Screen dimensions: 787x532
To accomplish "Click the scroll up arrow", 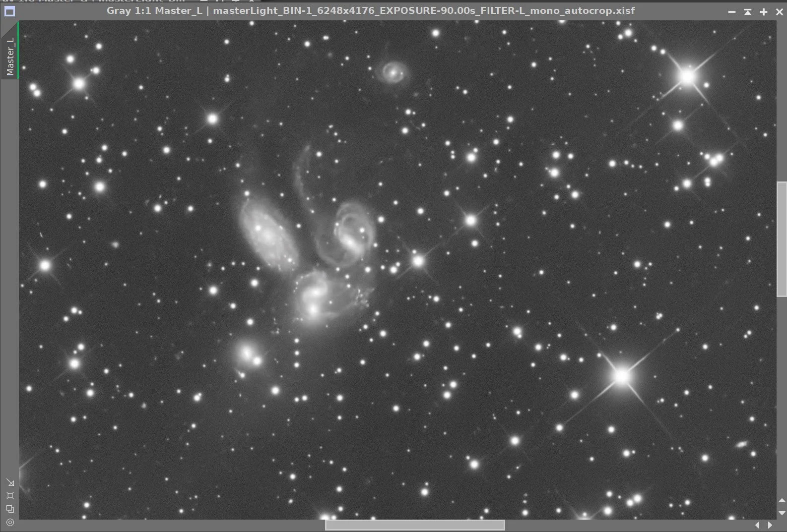I will tap(782, 501).
